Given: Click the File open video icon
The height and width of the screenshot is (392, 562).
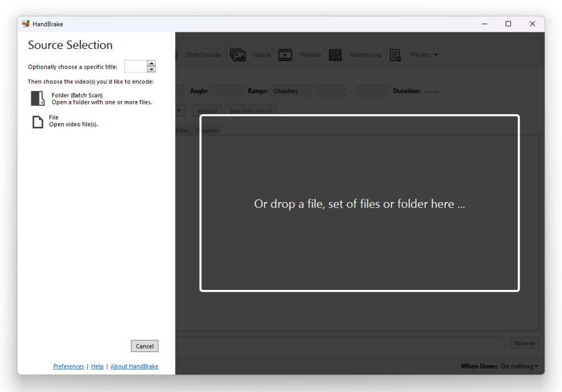Looking at the screenshot, I should [x=38, y=121].
